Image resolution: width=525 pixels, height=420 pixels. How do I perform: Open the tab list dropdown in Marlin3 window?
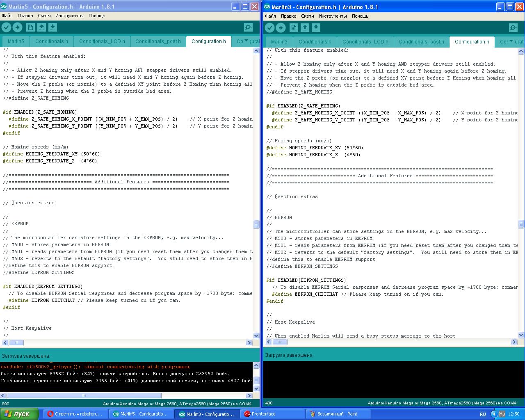coord(511,41)
